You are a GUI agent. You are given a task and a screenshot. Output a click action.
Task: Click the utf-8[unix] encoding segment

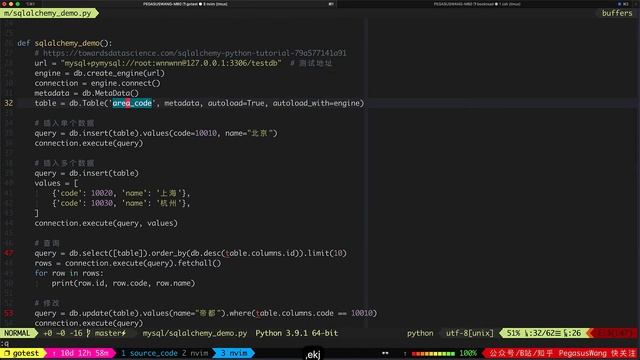[x=469, y=333]
